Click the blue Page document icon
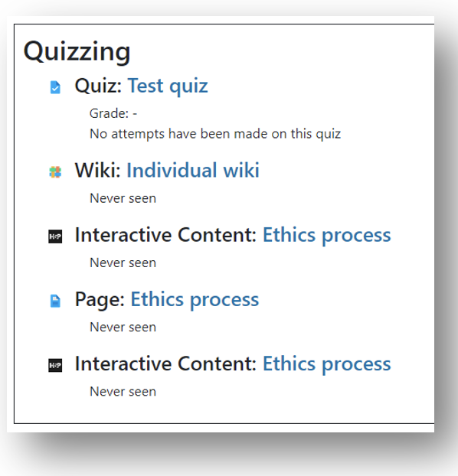The width and height of the screenshot is (458, 476). pos(55,301)
